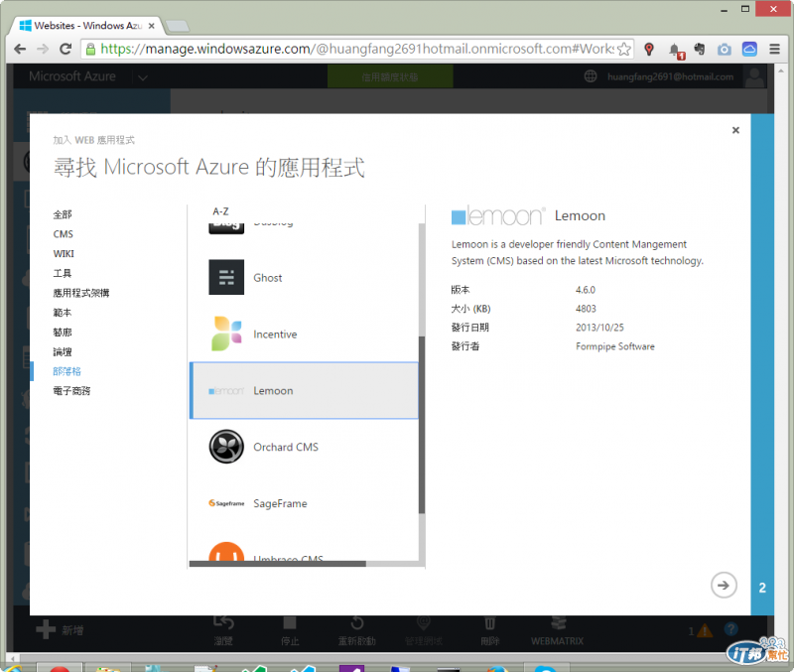This screenshot has height=672, width=794.
Task: Click the Incentive app name text
Action: click(x=275, y=335)
